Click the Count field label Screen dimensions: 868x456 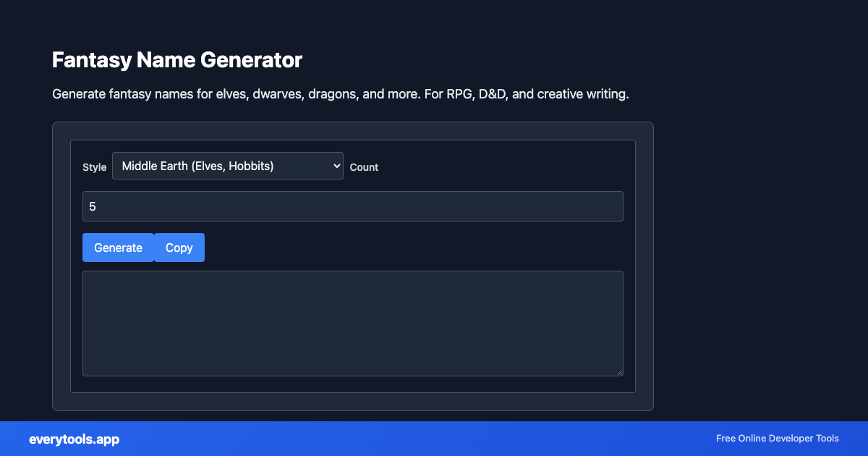(x=364, y=167)
